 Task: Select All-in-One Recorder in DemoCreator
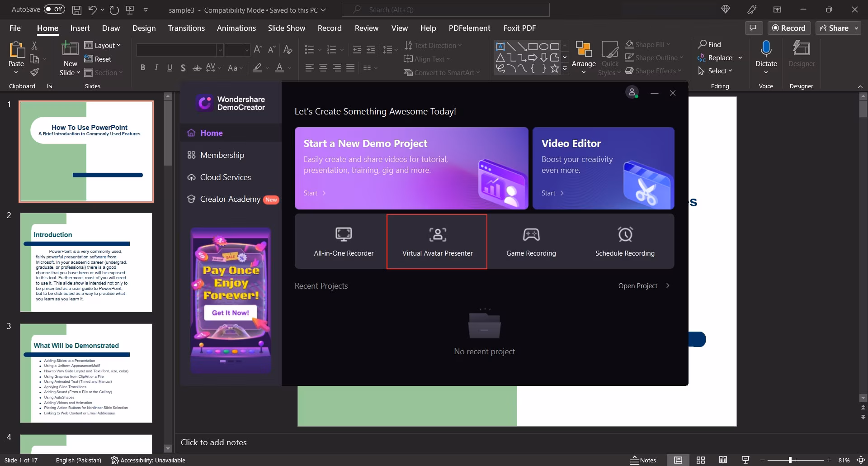[x=344, y=242]
